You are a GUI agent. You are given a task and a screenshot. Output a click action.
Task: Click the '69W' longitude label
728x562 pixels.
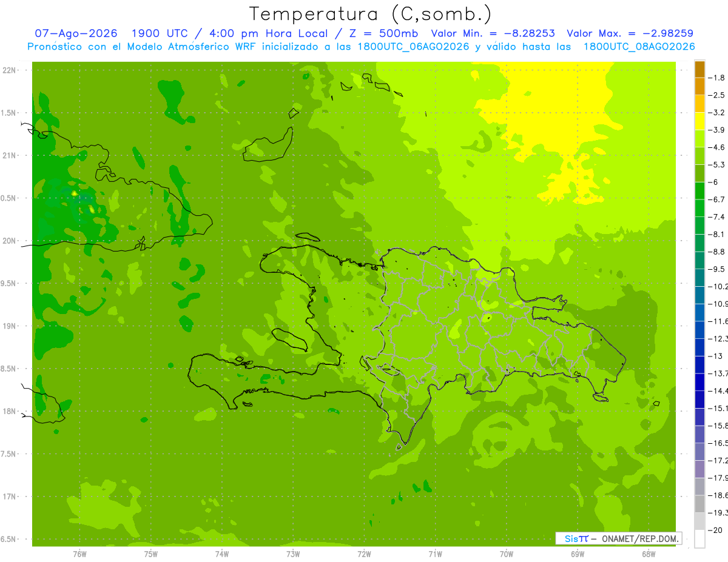pyautogui.click(x=578, y=554)
